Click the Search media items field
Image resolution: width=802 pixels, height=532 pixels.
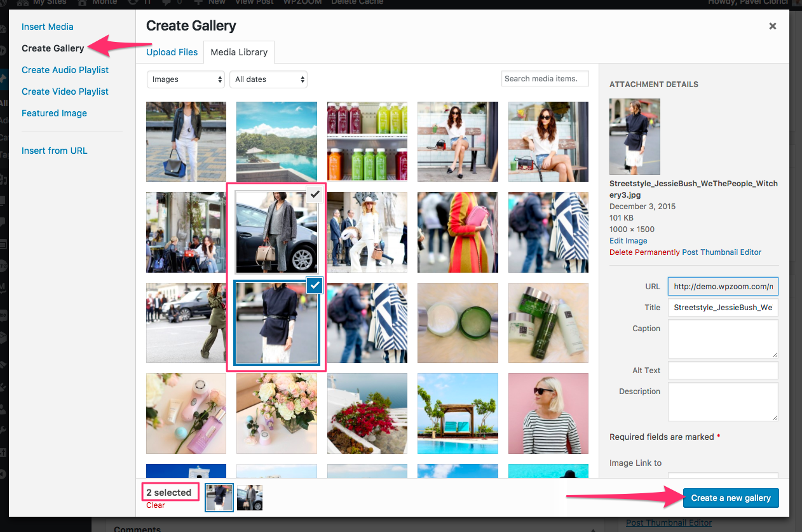pyautogui.click(x=545, y=79)
